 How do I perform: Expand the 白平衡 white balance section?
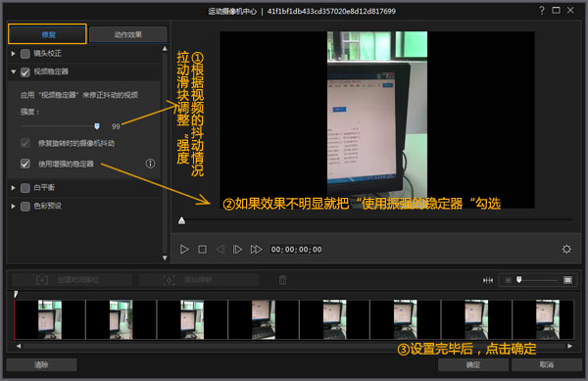click(x=13, y=188)
